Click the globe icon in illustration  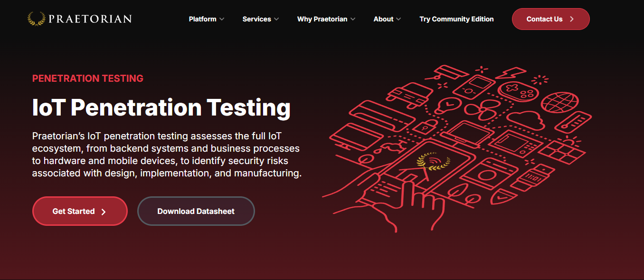[559, 102]
